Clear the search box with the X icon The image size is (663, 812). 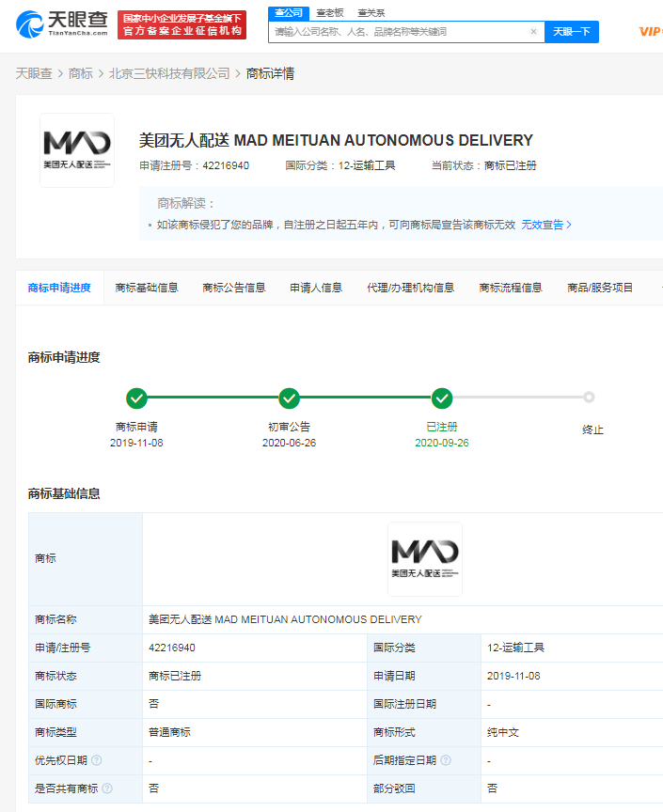click(533, 31)
